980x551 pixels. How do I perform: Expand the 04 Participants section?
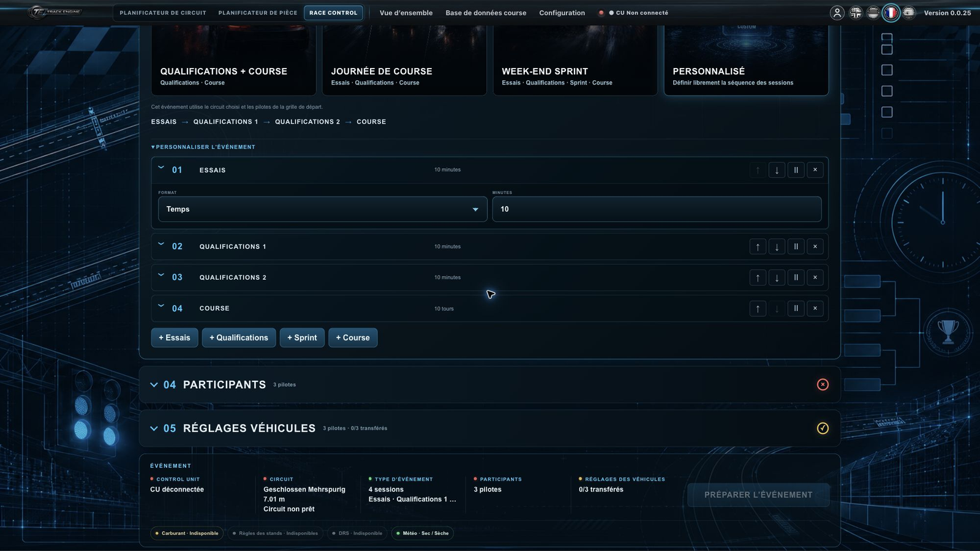click(154, 385)
